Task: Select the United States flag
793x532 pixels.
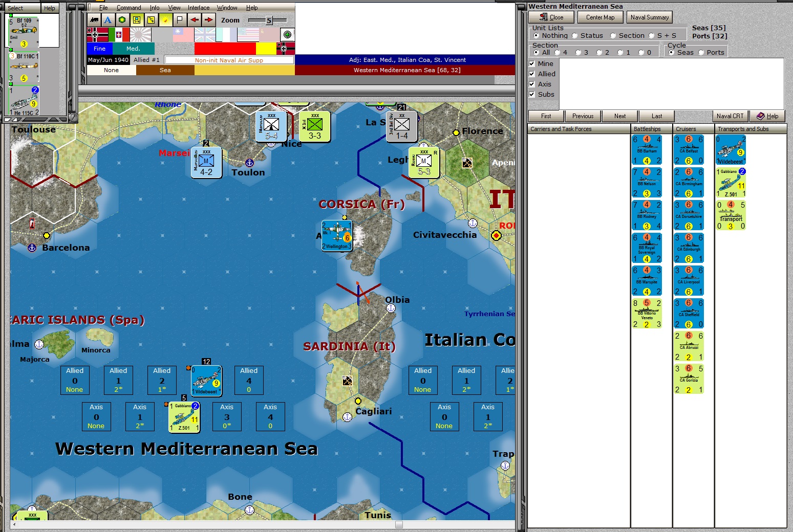Action: coord(248,35)
